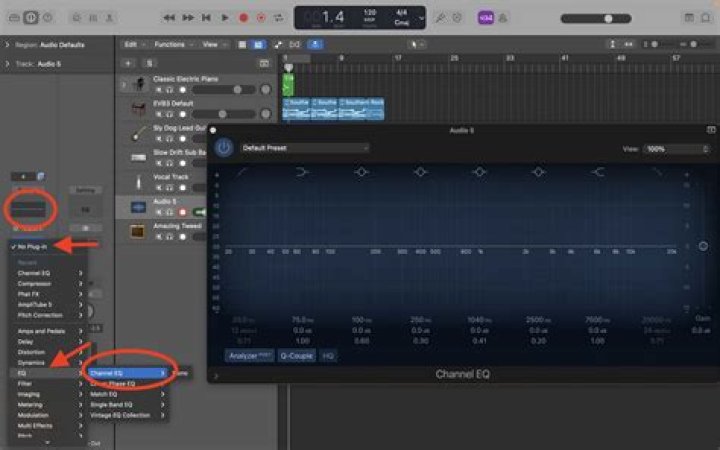720x450 pixels.
Task: Toggle the Solo/metronome icon beside tuner
Action: pos(457,18)
